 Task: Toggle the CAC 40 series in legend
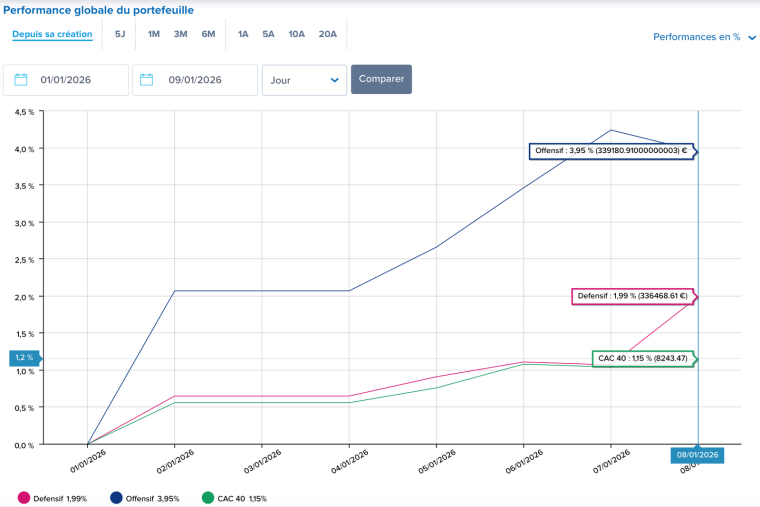[x=235, y=498]
